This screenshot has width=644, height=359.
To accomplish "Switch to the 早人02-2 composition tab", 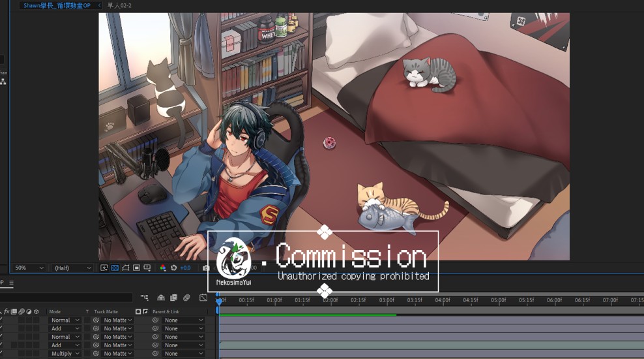I will point(120,5).
